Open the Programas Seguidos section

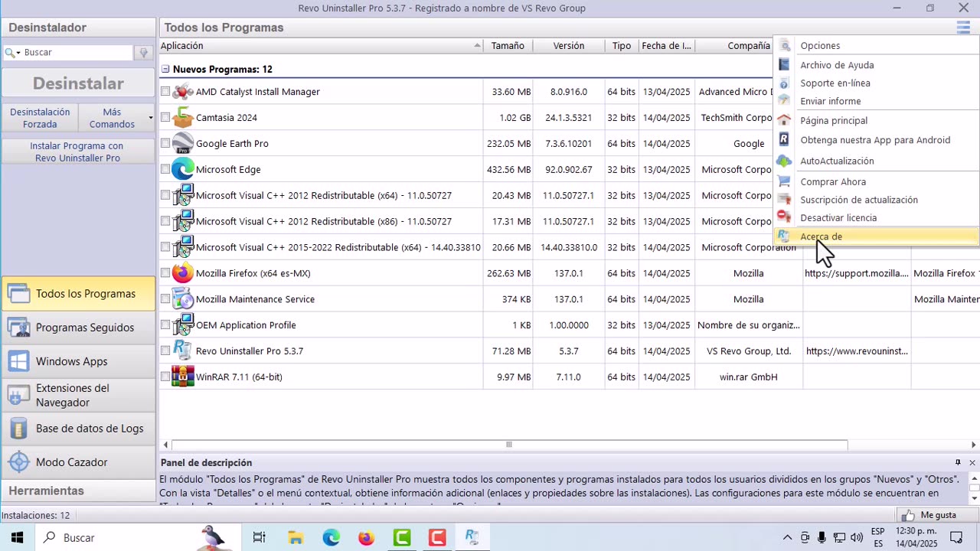78,328
